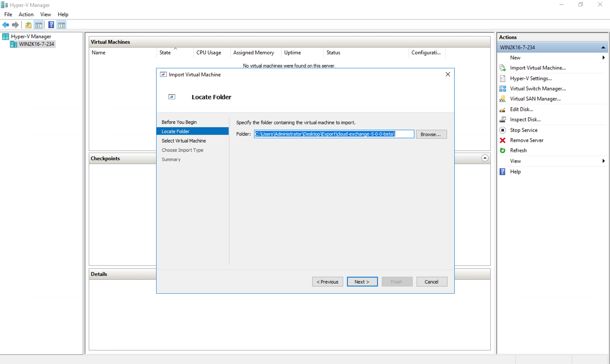Open the File menu

coord(8,14)
